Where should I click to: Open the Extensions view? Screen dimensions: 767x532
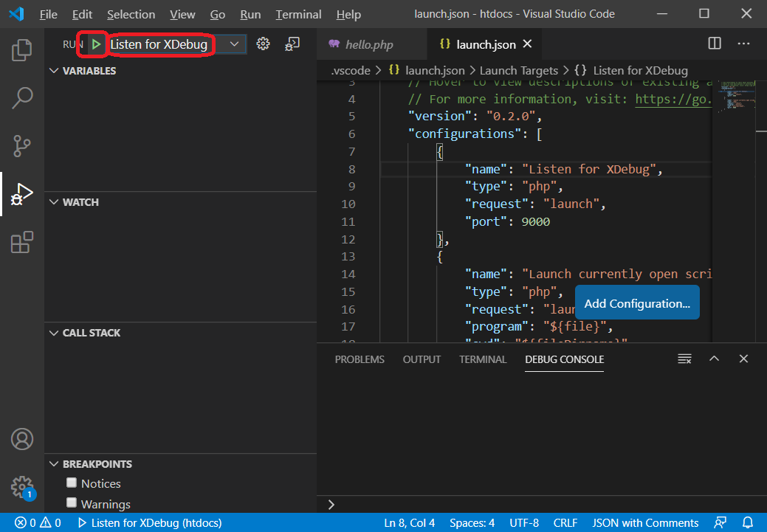[x=22, y=242]
